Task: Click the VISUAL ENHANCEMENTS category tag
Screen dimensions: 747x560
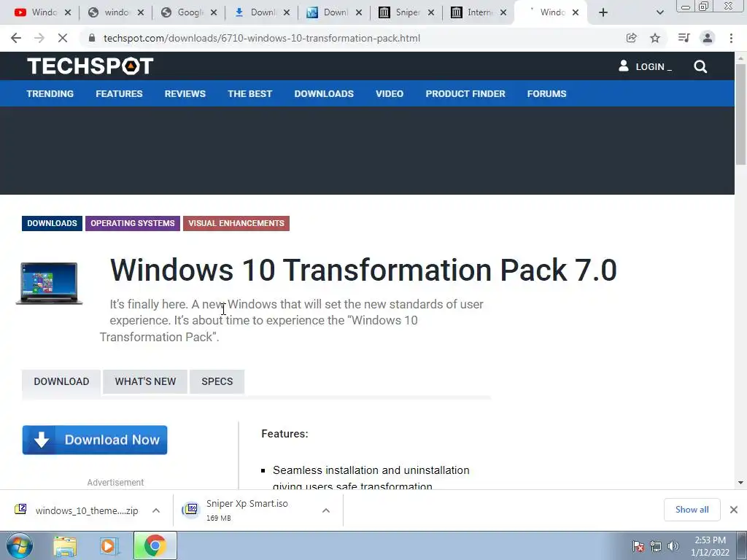Action: [236, 223]
